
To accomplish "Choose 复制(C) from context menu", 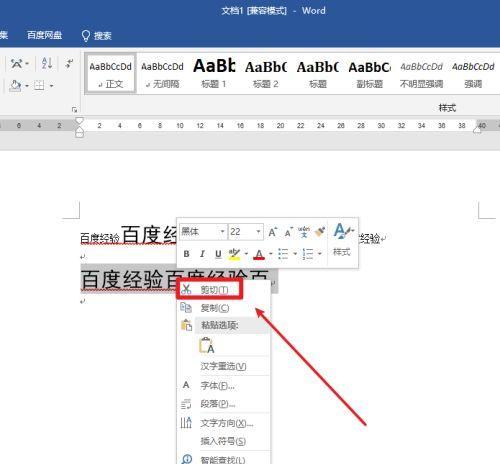I will 224,308.
